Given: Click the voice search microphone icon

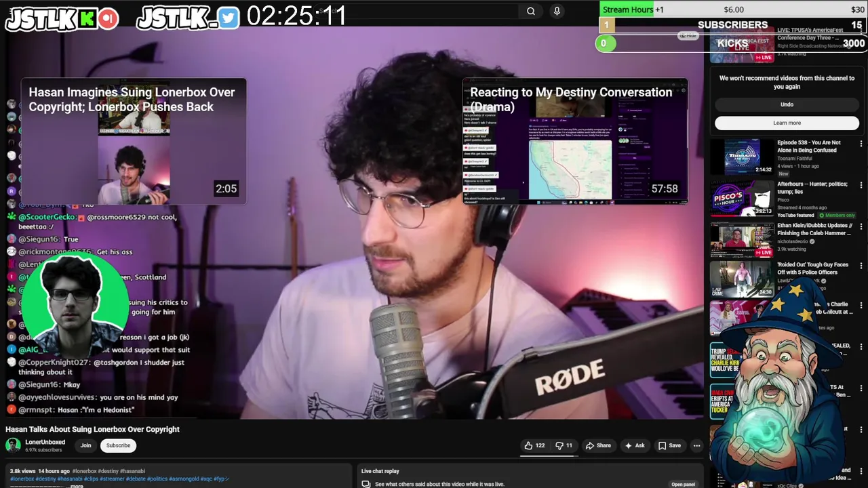Looking at the screenshot, I should click(557, 11).
